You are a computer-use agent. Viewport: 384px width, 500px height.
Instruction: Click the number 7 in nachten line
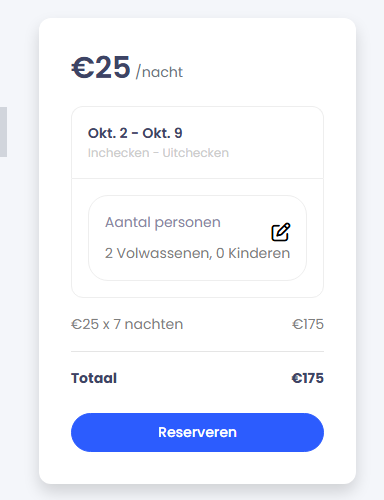click(117, 324)
